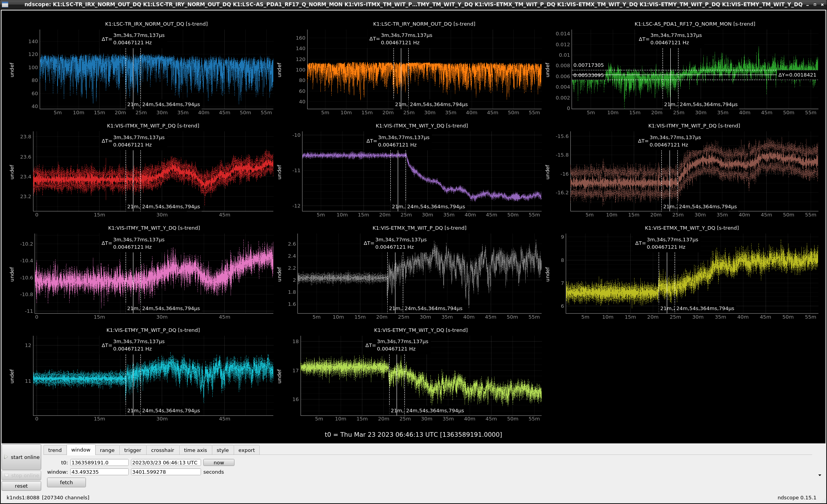Open the range tab
Viewport: 827px width, 504px height.
107,450
